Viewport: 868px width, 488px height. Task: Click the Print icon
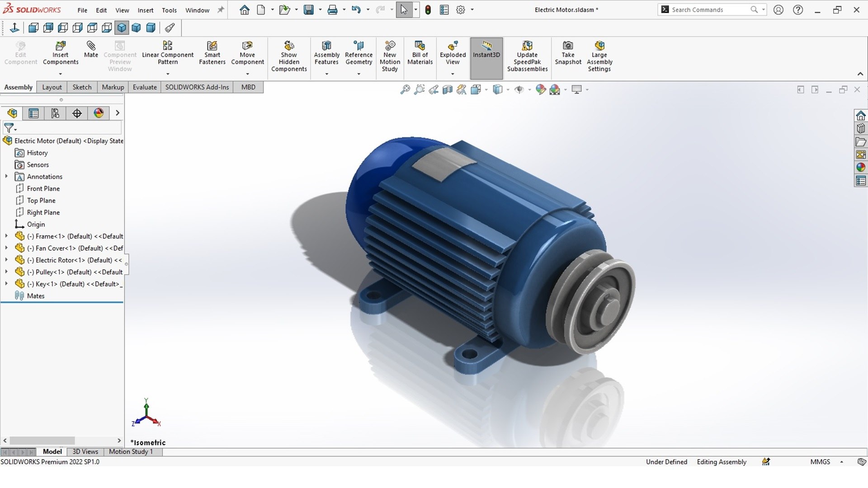pyautogui.click(x=332, y=9)
